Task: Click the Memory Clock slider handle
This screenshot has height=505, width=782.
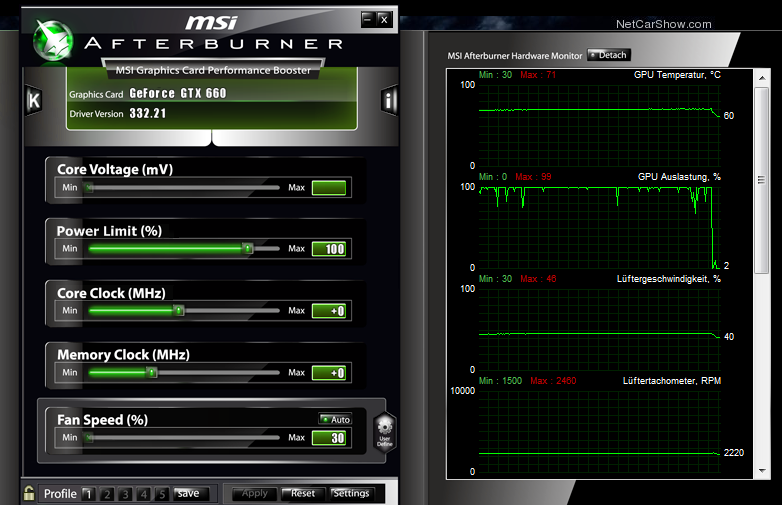Action: click(152, 372)
